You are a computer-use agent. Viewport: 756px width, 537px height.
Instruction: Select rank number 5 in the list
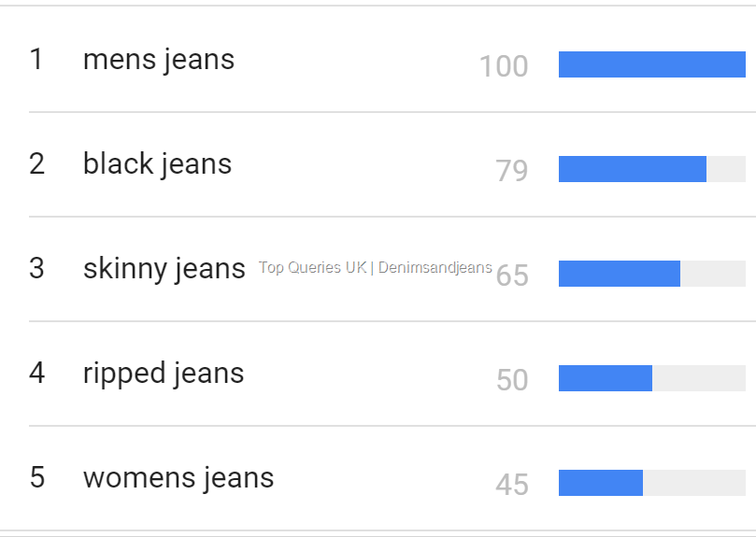(x=36, y=479)
